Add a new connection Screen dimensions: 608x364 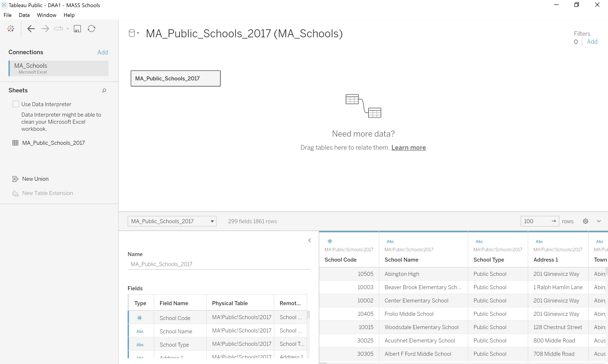point(103,52)
